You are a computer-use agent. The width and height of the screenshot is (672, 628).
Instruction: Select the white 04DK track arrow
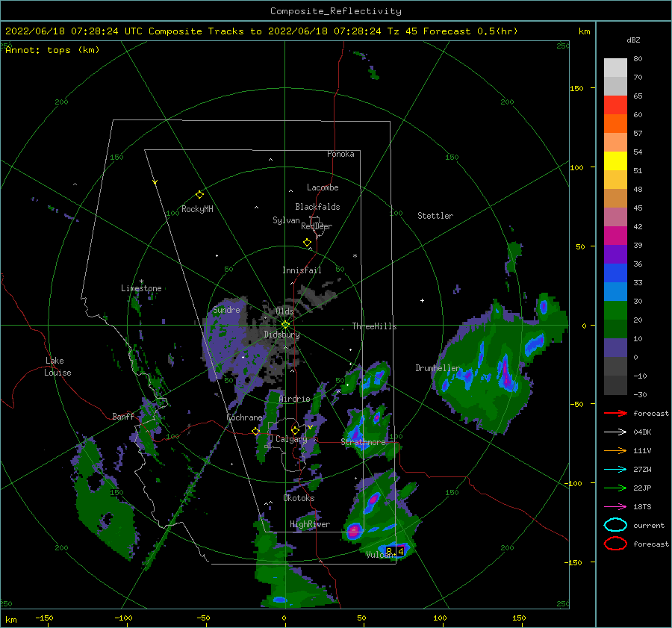point(615,432)
